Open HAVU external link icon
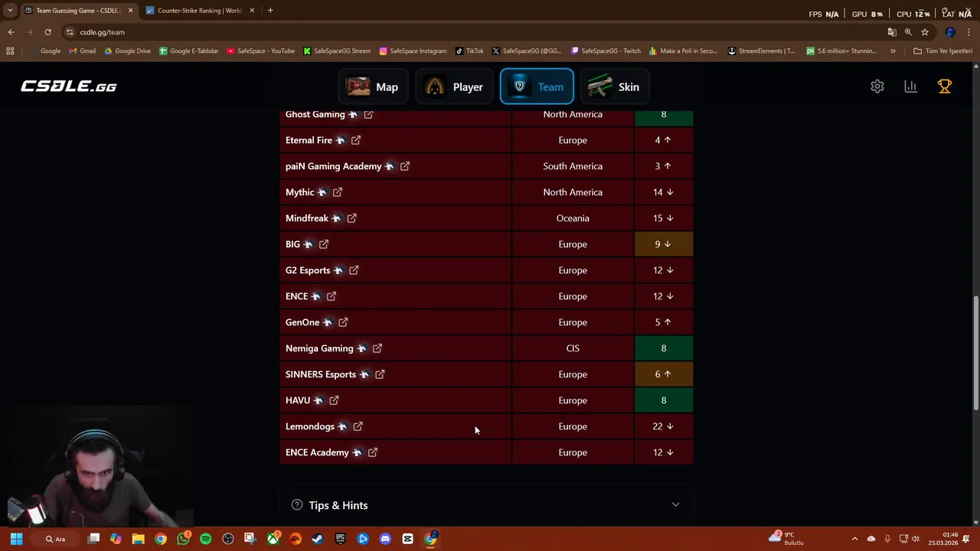Screen dimensions: 980x551 coord(334,400)
